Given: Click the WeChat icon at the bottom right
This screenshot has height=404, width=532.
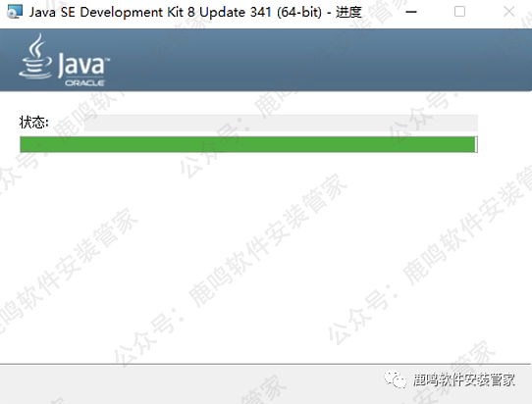Looking at the screenshot, I should pyautogui.click(x=395, y=379).
